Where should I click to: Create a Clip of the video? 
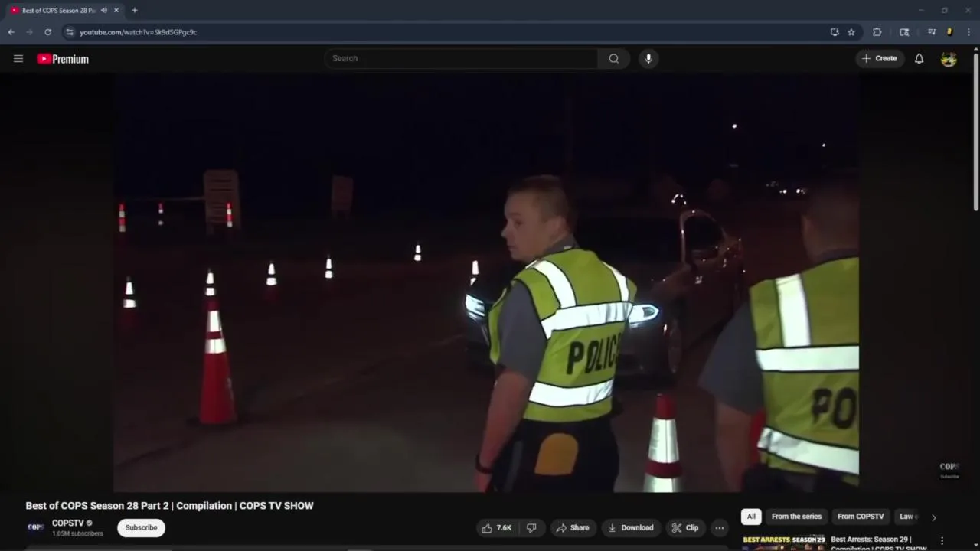(685, 527)
